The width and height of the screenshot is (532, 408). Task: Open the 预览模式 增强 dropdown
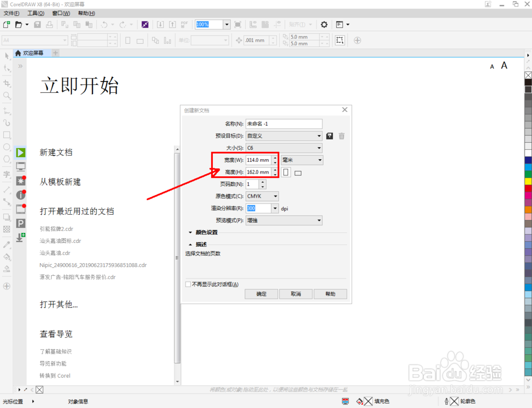[x=284, y=221]
